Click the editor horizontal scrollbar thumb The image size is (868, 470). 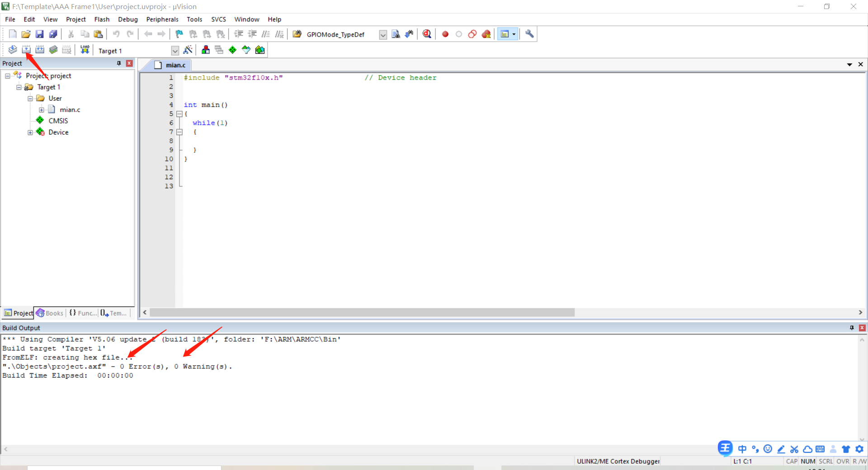pos(362,312)
